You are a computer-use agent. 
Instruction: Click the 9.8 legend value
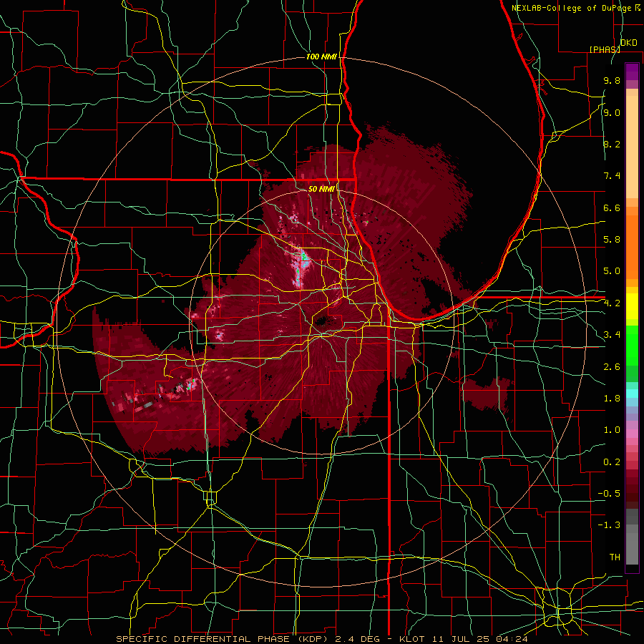[612, 81]
